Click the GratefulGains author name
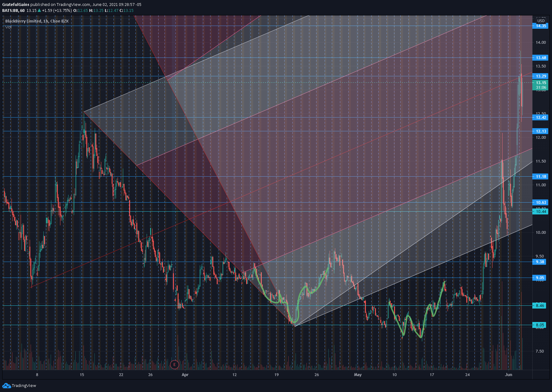552x392 pixels. (16, 5)
